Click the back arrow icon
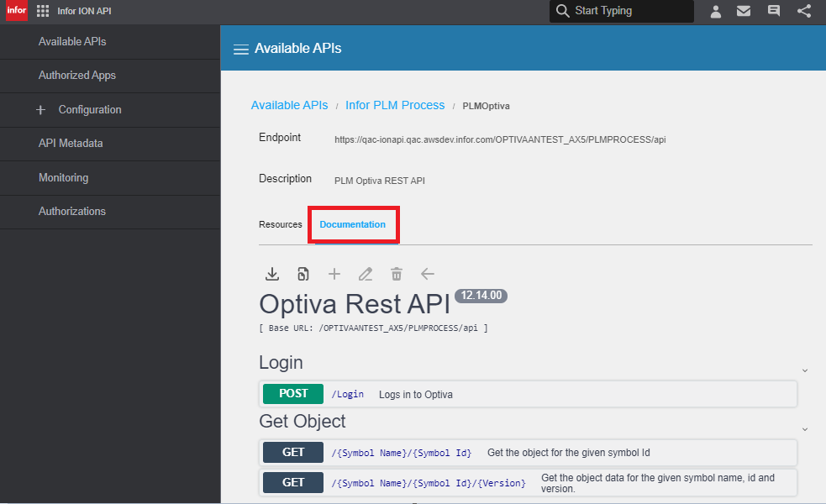This screenshot has width=826, height=504. (x=427, y=274)
